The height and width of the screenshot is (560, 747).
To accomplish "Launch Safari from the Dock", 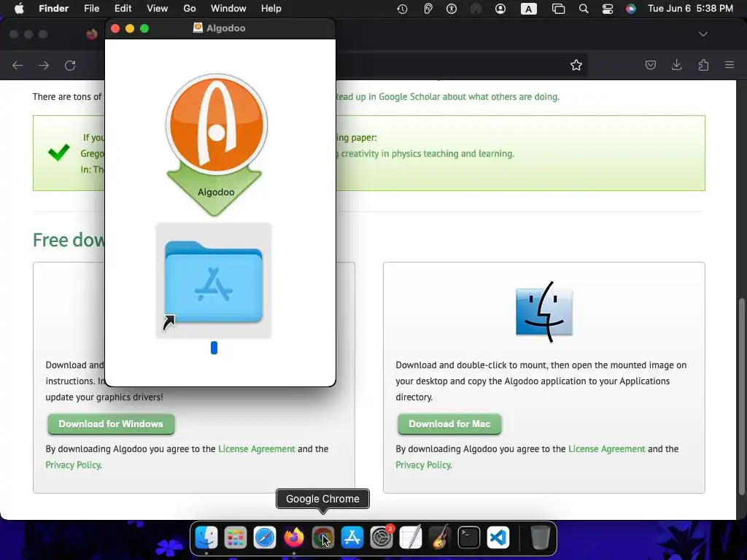I will click(264, 537).
